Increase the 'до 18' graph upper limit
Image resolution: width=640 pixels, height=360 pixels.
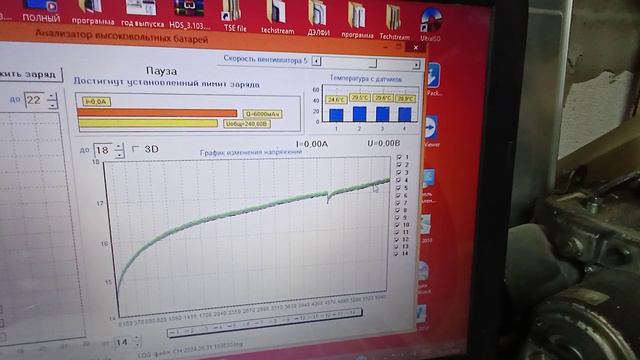coord(118,146)
